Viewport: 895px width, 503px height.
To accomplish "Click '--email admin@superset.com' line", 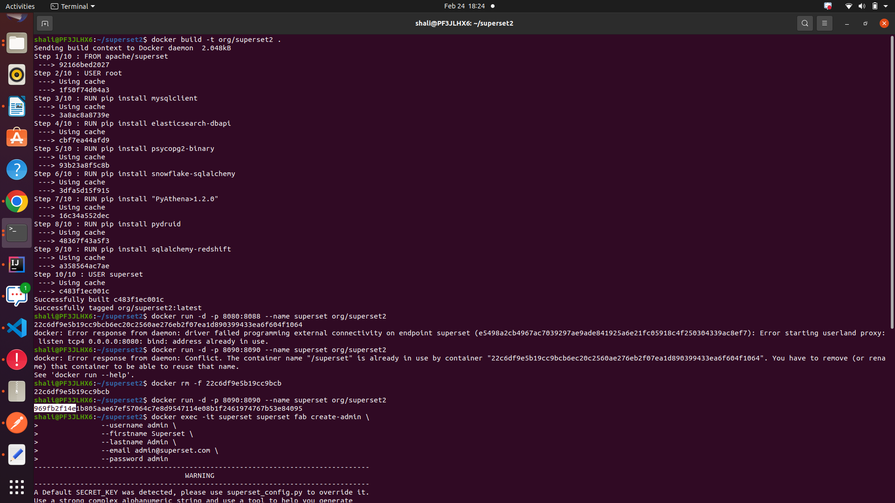I will click(x=160, y=450).
